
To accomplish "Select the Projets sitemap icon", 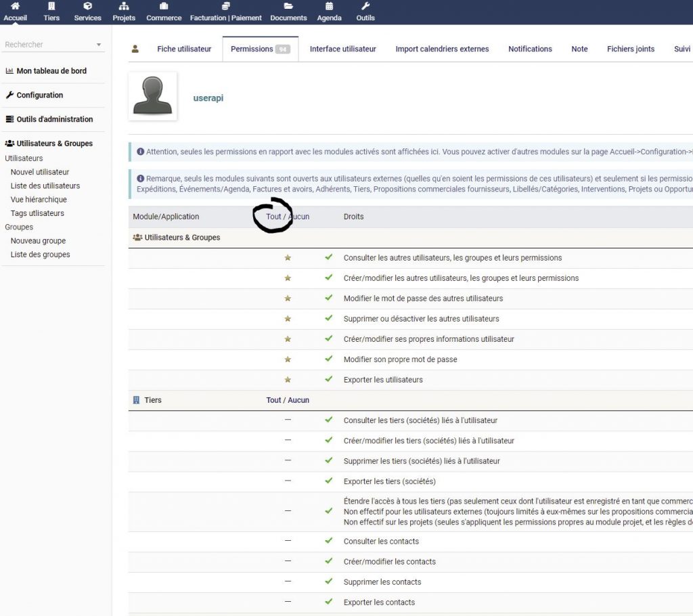I will (x=124, y=6).
